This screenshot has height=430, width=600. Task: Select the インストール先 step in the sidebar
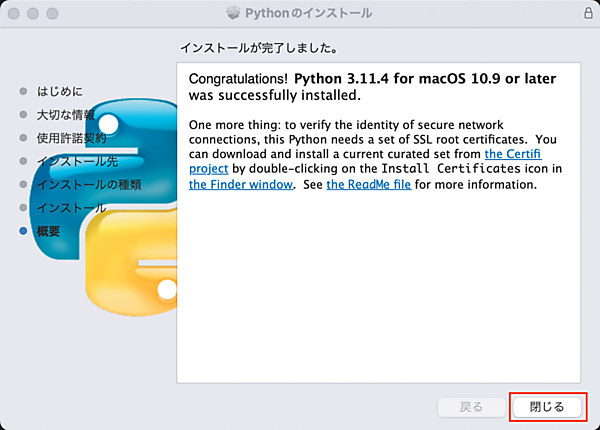tap(76, 161)
